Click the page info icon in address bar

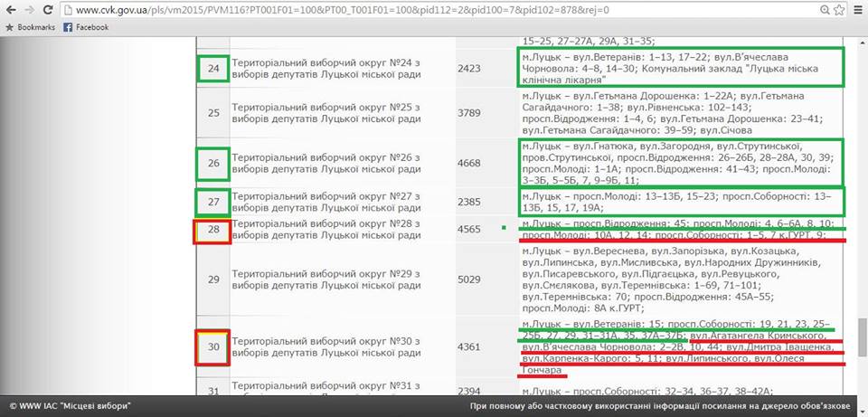[71, 11]
